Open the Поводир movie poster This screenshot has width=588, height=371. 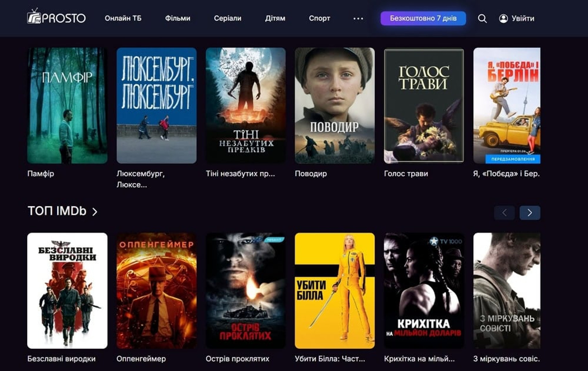click(335, 105)
